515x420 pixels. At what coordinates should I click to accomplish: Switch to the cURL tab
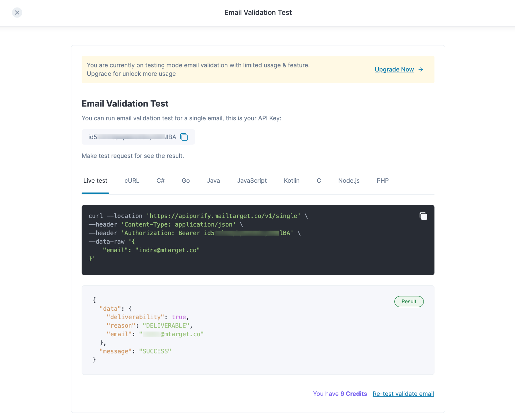(x=132, y=181)
